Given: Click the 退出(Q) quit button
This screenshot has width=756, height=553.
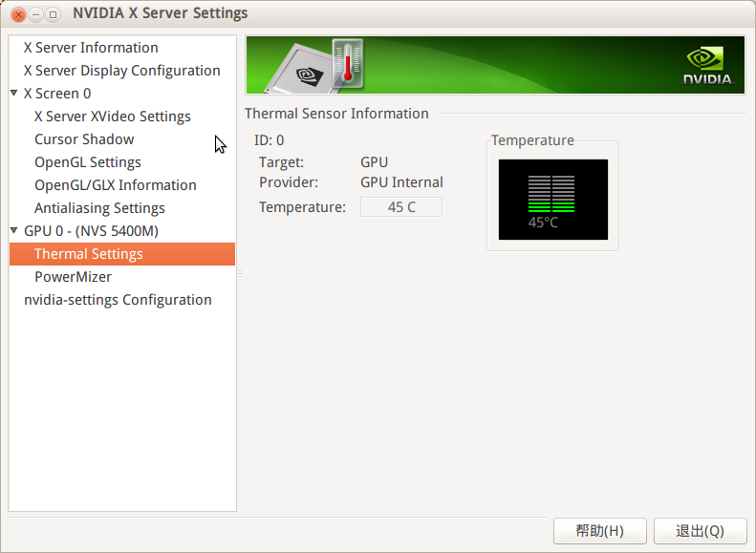Looking at the screenshot, I should tap(700, 531).
